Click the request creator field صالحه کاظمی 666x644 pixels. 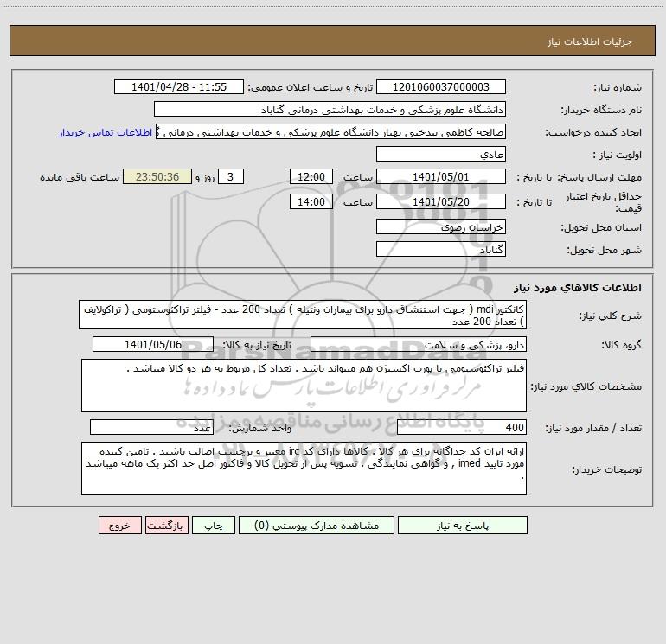coord(330,132)
